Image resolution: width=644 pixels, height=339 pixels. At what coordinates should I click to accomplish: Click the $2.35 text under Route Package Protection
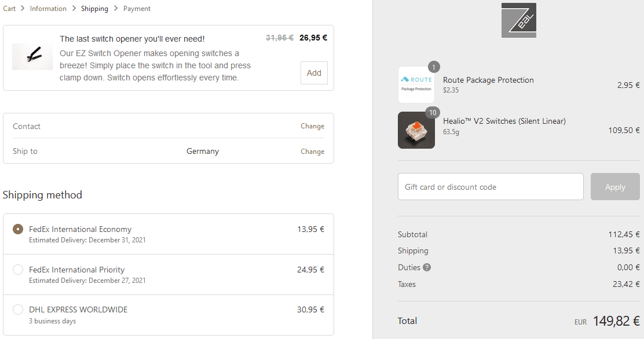click(x=451, y=90)
